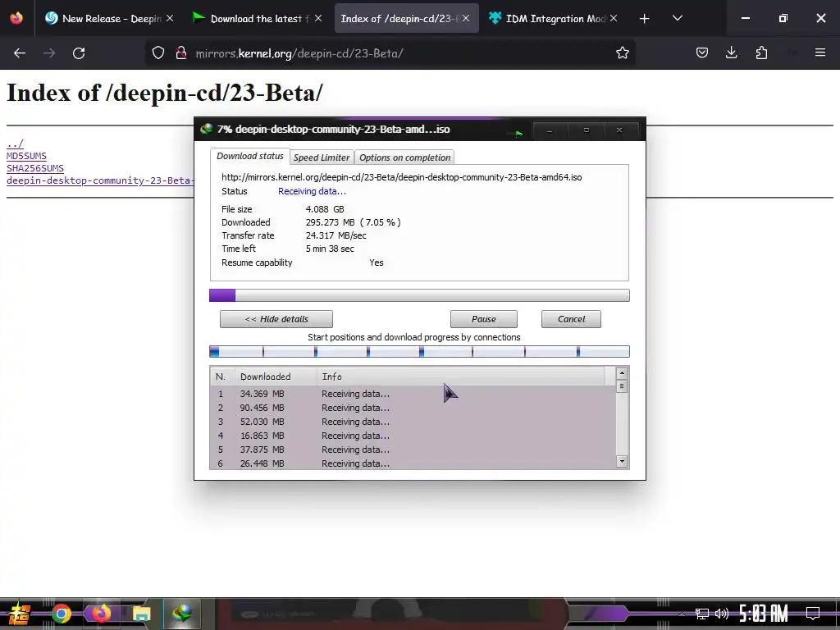Click the 4.088 GB file size value

(x=325, y=209)
